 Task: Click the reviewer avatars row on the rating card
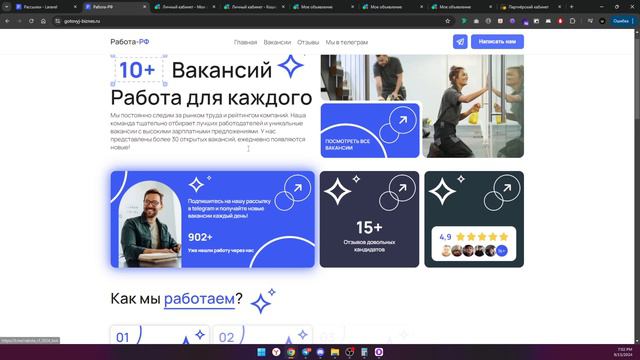pyautogui.click(x=474, y=251)
